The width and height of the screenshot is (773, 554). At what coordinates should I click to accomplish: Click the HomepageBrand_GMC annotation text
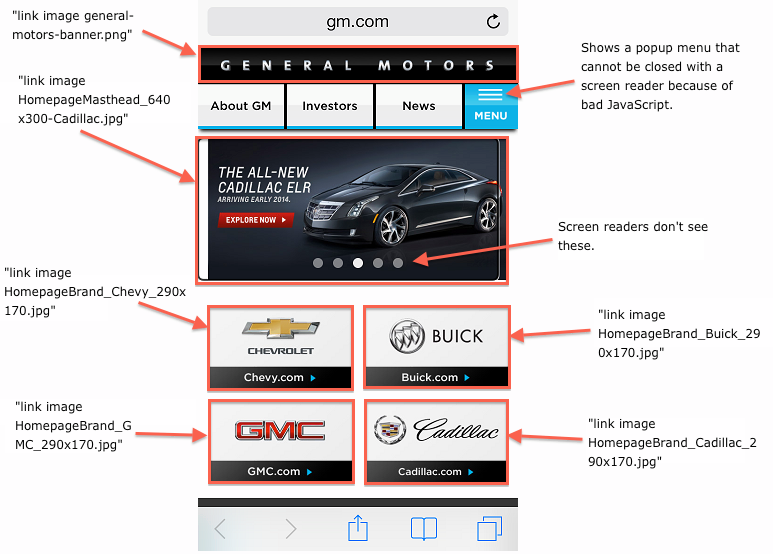pos(73,426)
